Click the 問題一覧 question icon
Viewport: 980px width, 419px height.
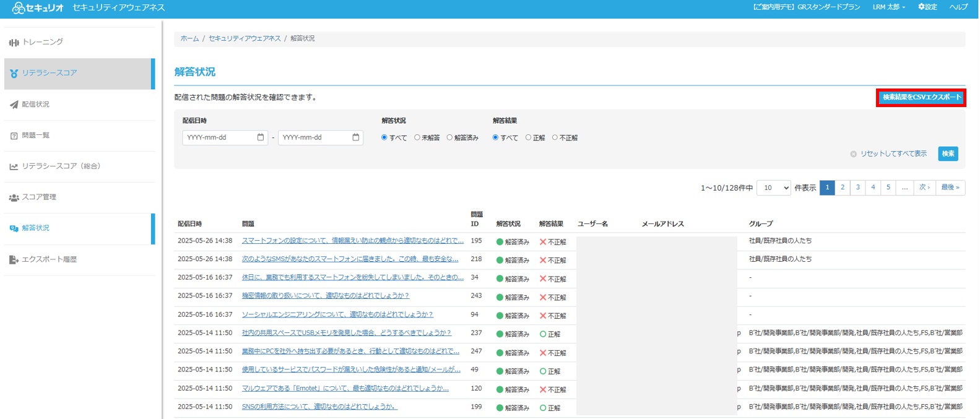(x=14, y=136)
